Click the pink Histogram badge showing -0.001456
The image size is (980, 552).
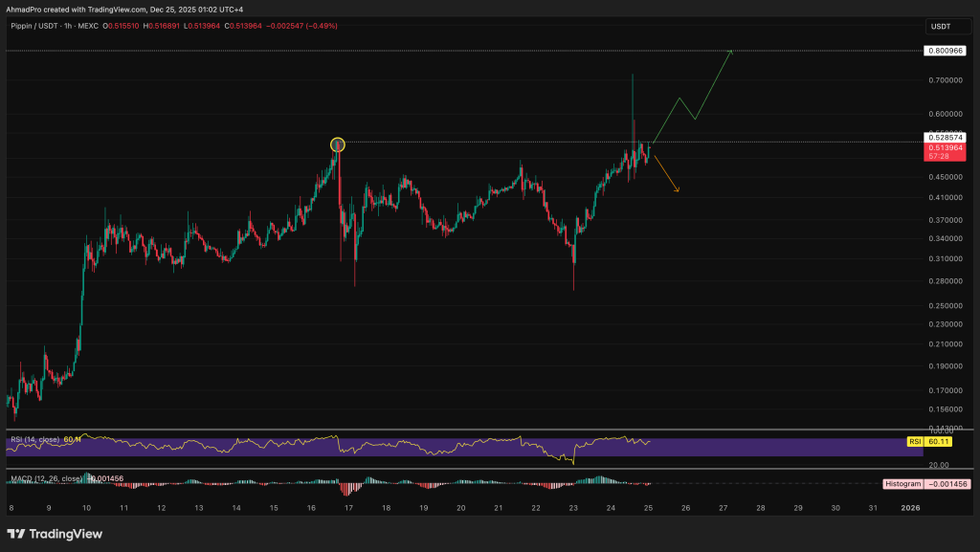tap(947, 484)
